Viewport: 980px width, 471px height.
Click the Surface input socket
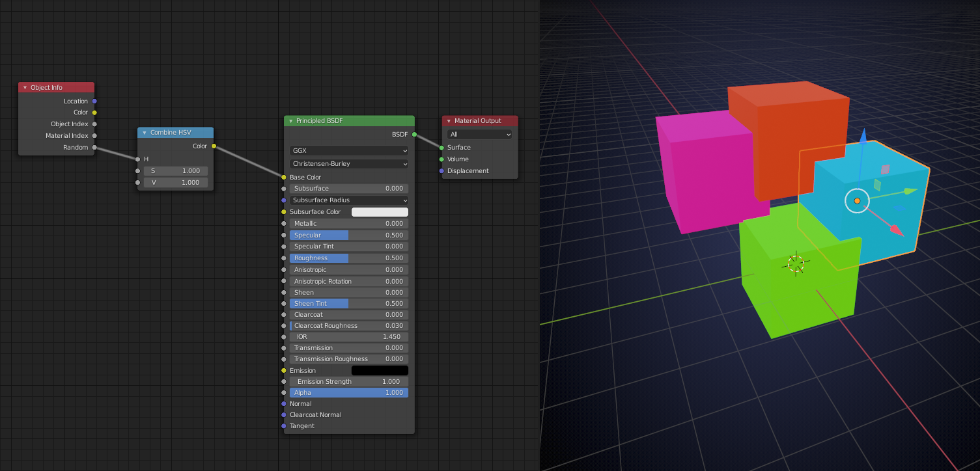[x=441, y=148]
